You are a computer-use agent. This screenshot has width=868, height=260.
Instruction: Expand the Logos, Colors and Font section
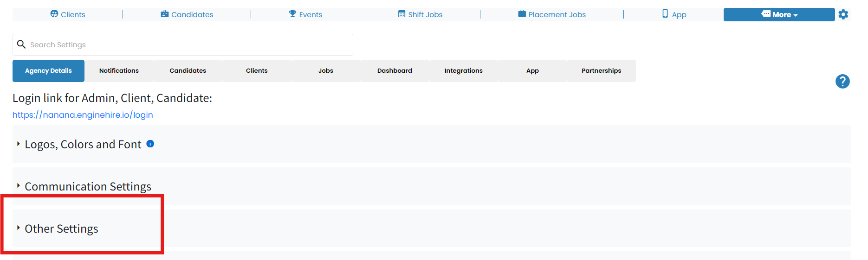coord(432,144)
